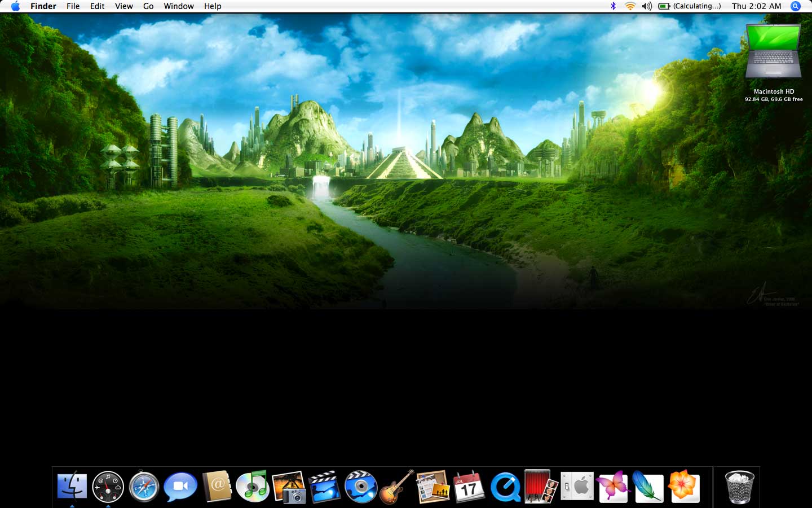Launch iMovie clapperboard icon
Viewport: 812px width, 508px height.
[x=325, y=487]
